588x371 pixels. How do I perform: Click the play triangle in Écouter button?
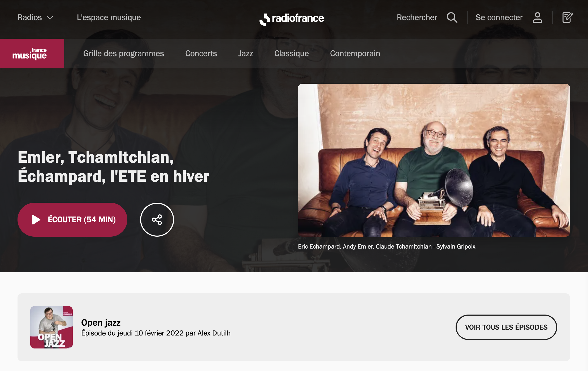36,220
